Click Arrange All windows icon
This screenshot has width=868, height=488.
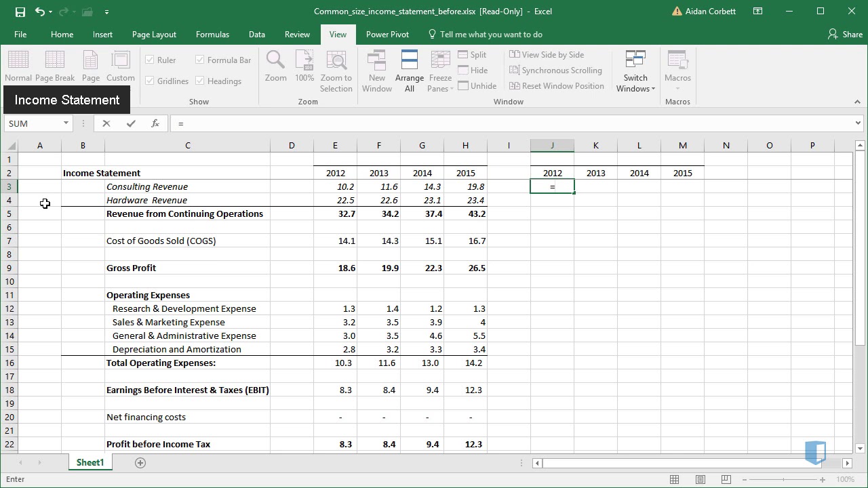[x=410, y=70]
